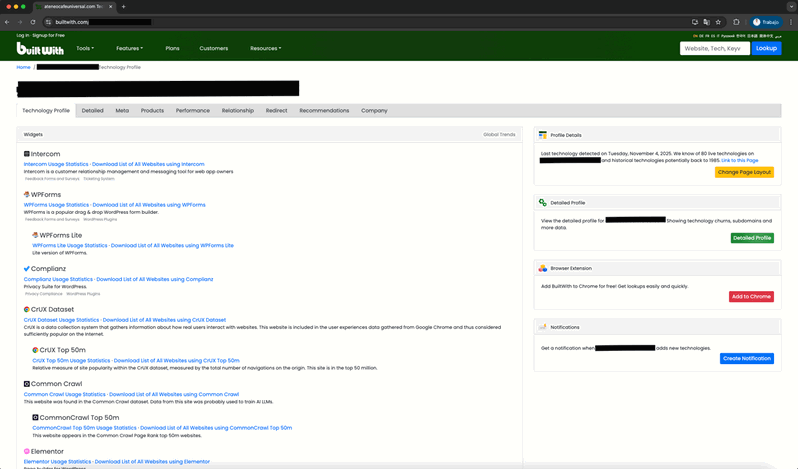Click the translate page icon in address bar
Screen dimensions: 798x469
pyautogui.click(x=706, y=22)
